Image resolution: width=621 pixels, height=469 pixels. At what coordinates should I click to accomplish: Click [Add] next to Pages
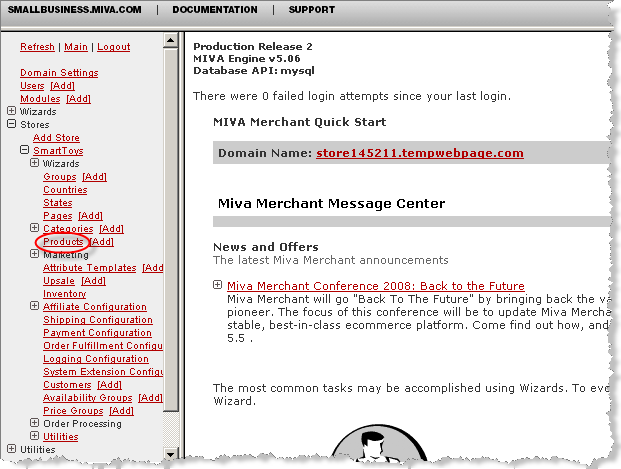[x=90, y=216]
